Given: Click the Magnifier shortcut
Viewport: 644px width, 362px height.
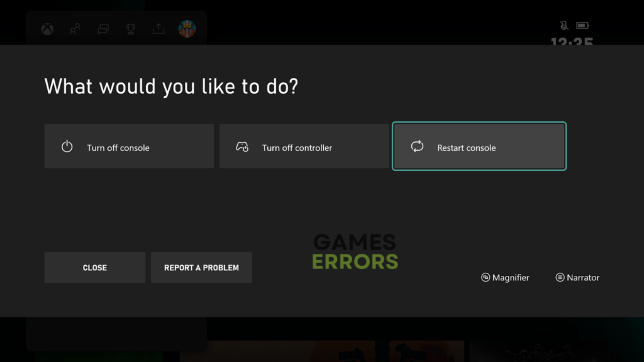Looking at the screenshot, I should pyautogui.click(x=505, y=277).
